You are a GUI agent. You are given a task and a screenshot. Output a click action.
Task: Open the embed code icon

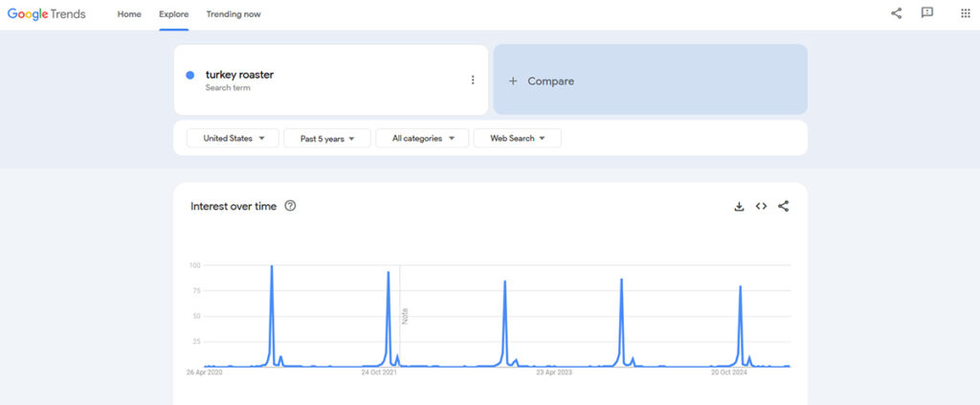click(x=761, y=206)
